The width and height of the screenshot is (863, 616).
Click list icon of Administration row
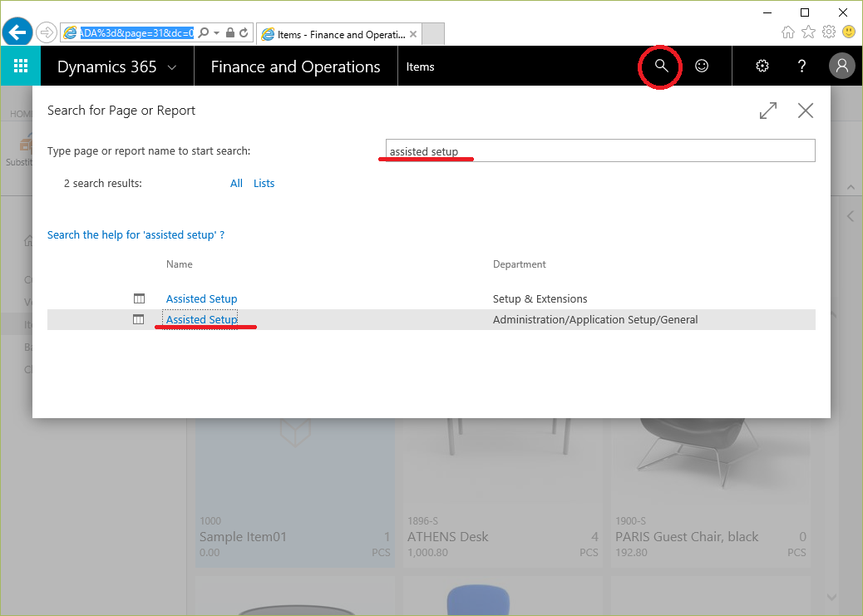tap(139, 320)
